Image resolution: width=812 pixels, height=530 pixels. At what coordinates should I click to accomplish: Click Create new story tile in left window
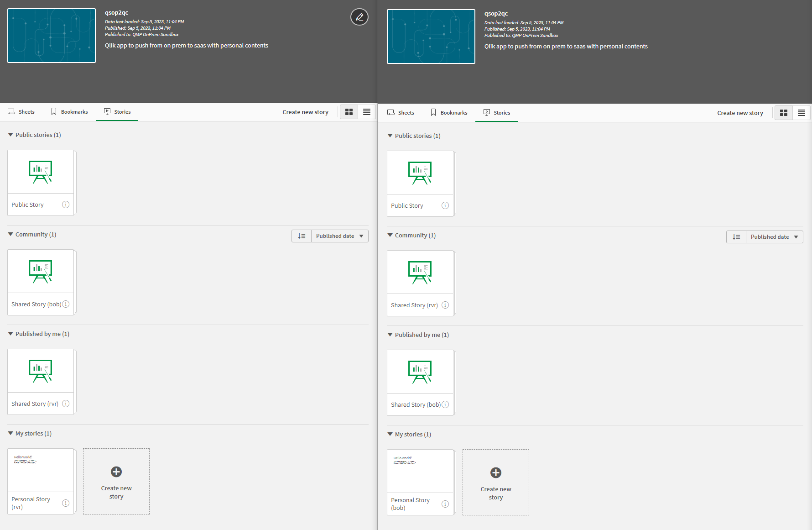116,481
